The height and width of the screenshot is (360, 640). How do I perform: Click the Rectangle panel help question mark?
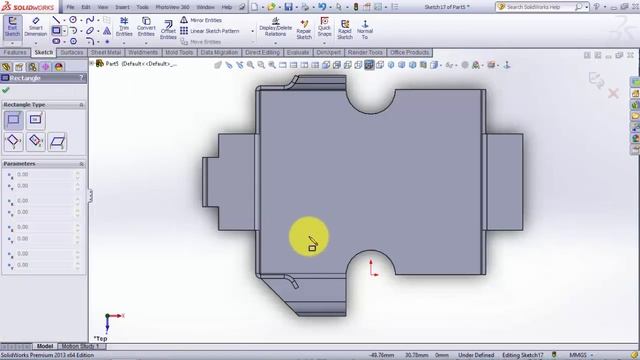(82, 78)
